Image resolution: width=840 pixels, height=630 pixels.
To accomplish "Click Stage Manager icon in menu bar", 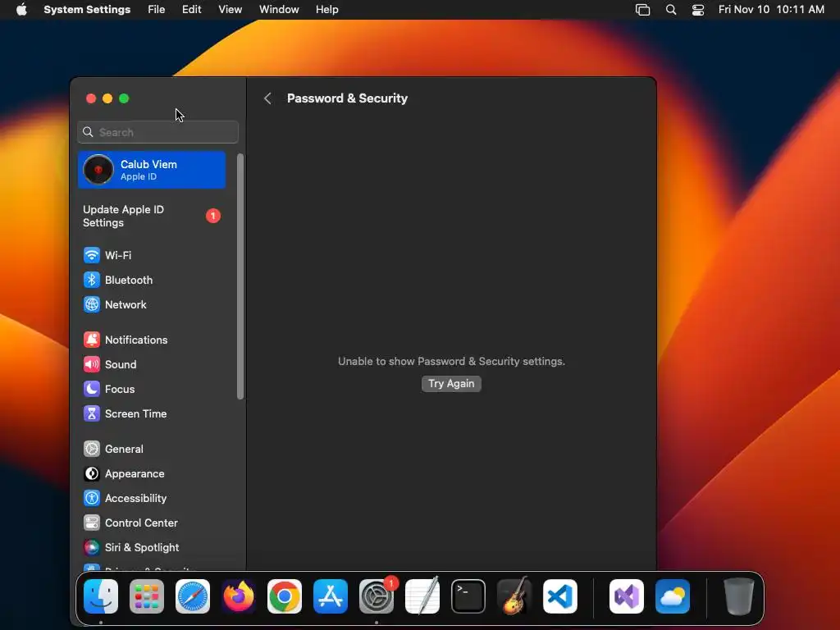I will click(642, 10).
